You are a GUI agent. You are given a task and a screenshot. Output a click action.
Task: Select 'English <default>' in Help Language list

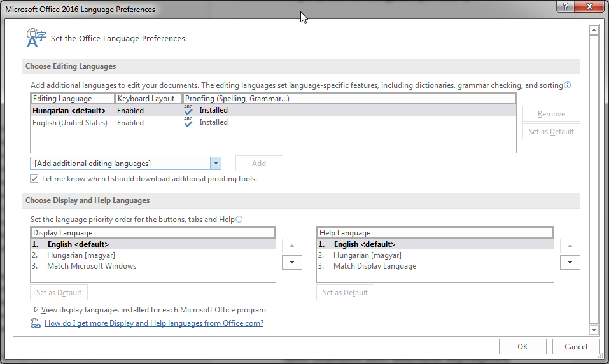point(435,244)
